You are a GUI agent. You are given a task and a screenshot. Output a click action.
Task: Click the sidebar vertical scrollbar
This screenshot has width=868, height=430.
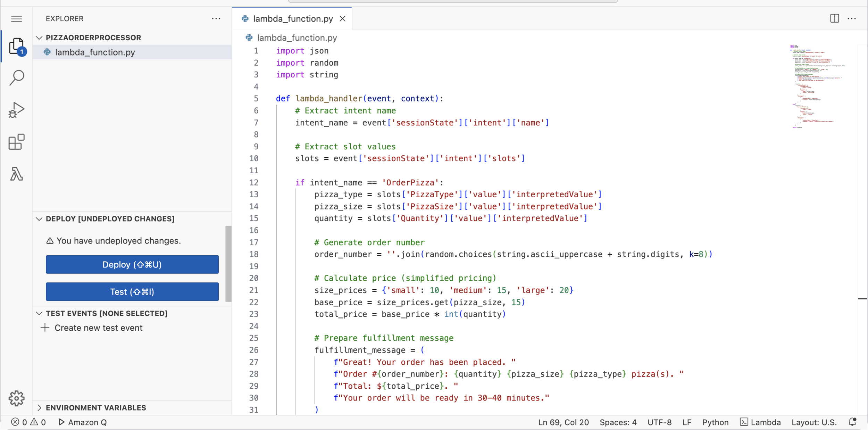(228, 263)
